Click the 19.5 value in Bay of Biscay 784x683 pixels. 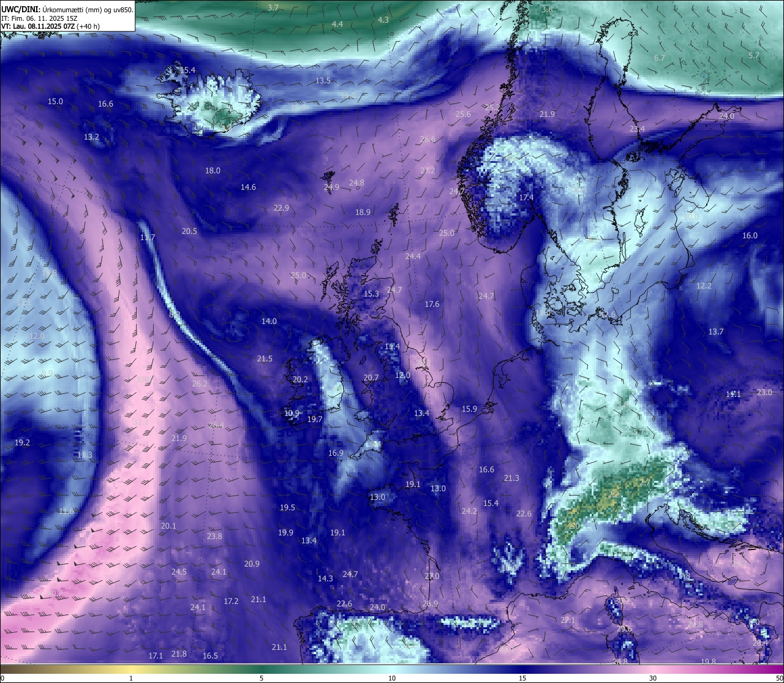[287, 508]
